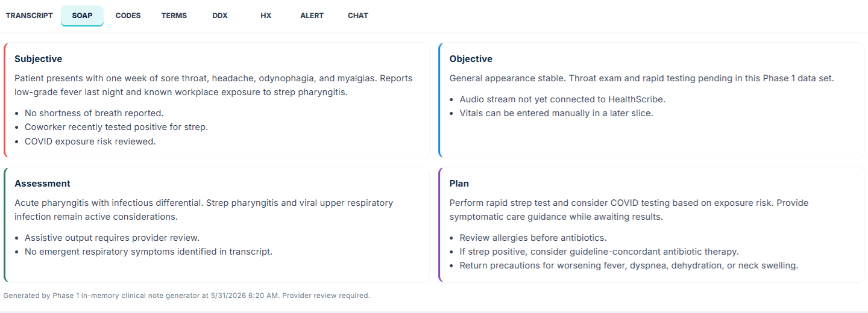The image size is (868, 313).
Task: Click the return precautions bullet in Plan
Action: tap(629, 265)
